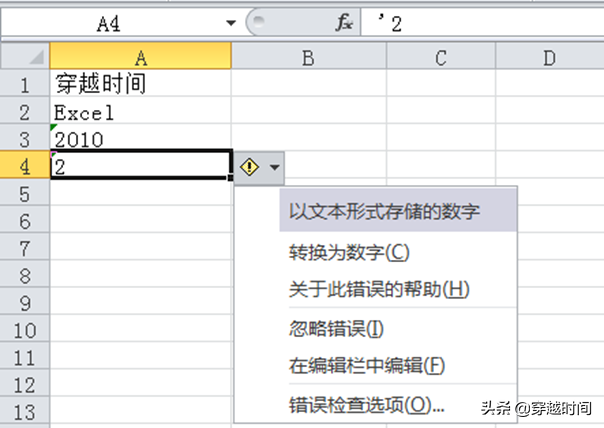Select column B header

click(x=309, y=56)
